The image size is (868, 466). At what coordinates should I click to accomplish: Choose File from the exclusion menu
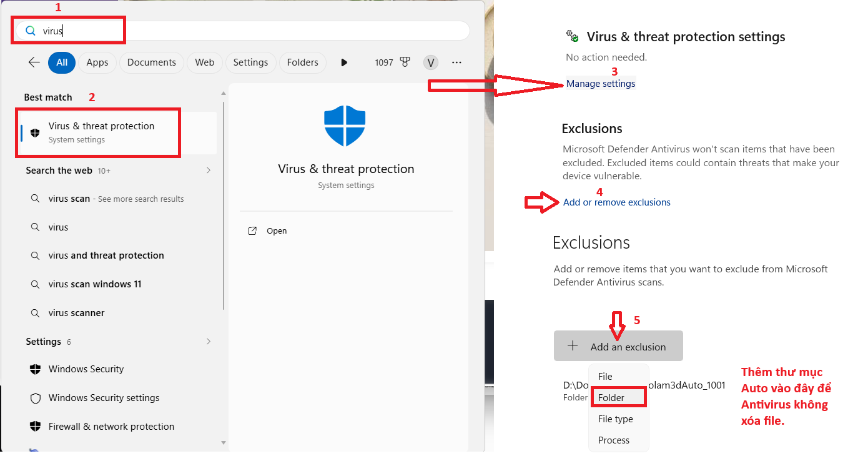tap(619, 377)
